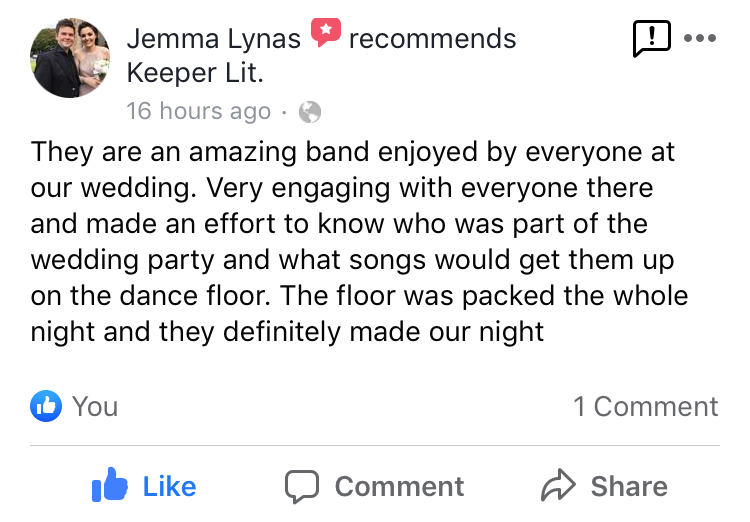Toggle the blue Like label off
The image size is (750, 522).
(169, 486)
